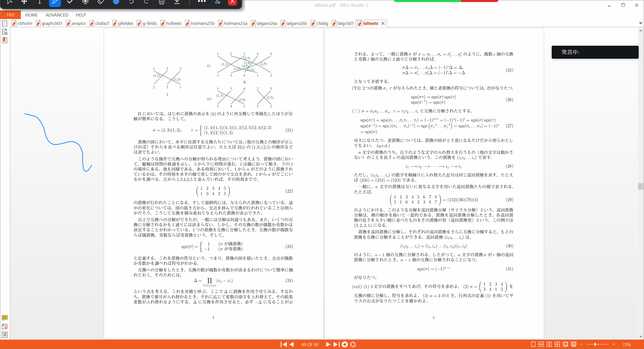Expand the document tab list dropdown arrow
The height and width of the screenshot is (349, 644).
click(x=640, y=23)
